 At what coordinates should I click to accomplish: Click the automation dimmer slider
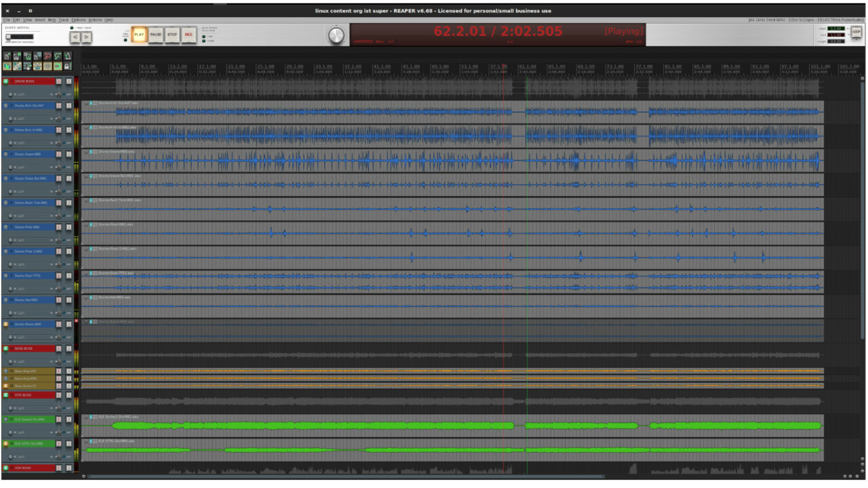coord(19,37)
